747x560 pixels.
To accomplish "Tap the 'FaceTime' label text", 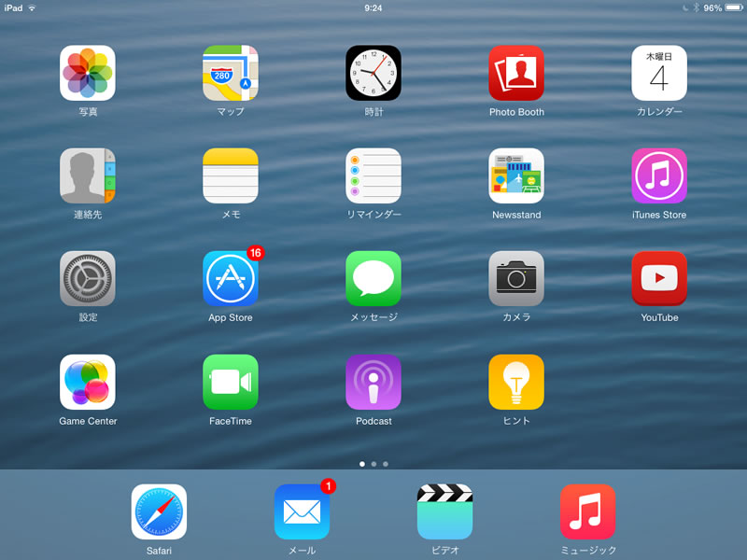I will (x=231, y=422).
